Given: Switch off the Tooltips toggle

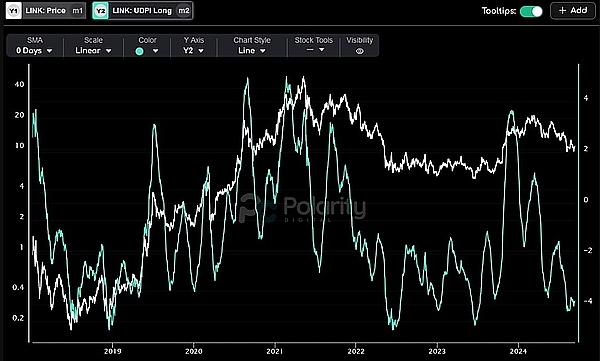Looking at the screenshot, I should click(532, 11).
